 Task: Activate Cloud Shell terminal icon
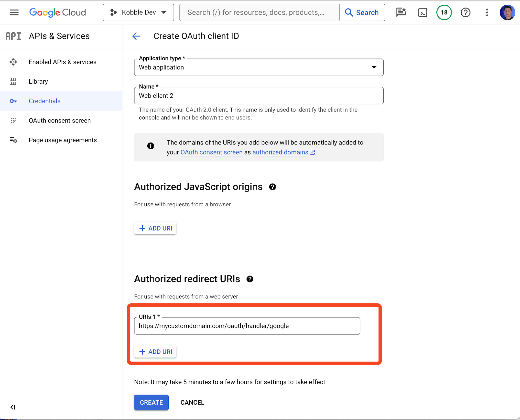point(422,12)
